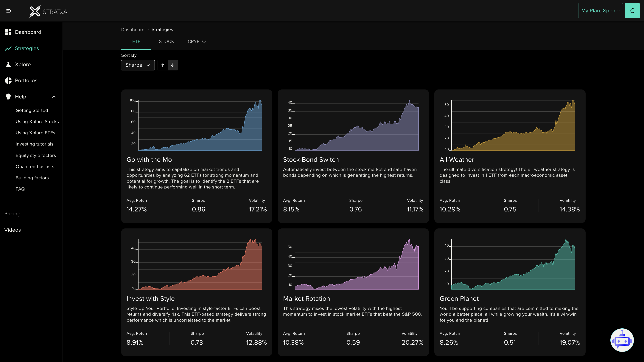Viewport: 644px width, 362px height.
Task: Click the Strategies trend-line icon
Action: click(x=8, y=49)
